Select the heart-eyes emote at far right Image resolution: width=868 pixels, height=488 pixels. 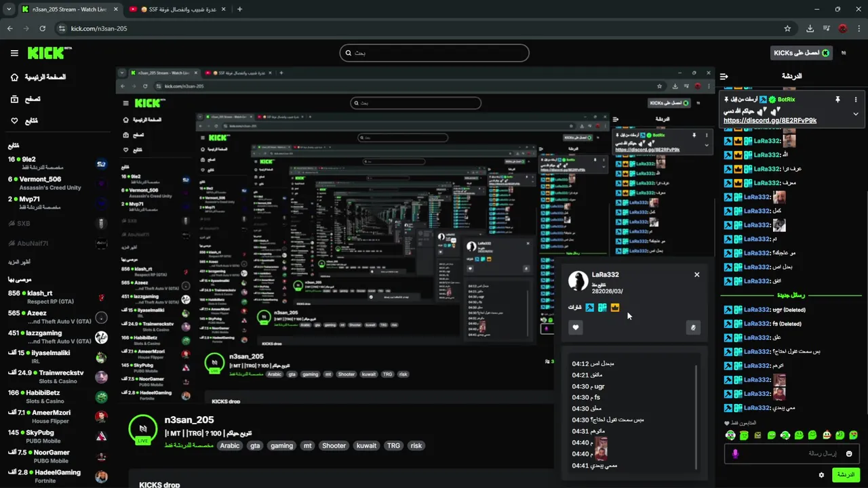pos(854,435)
